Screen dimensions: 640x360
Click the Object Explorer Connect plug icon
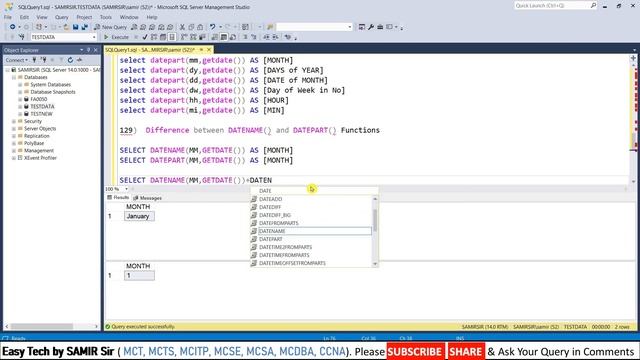coord(34,60)
